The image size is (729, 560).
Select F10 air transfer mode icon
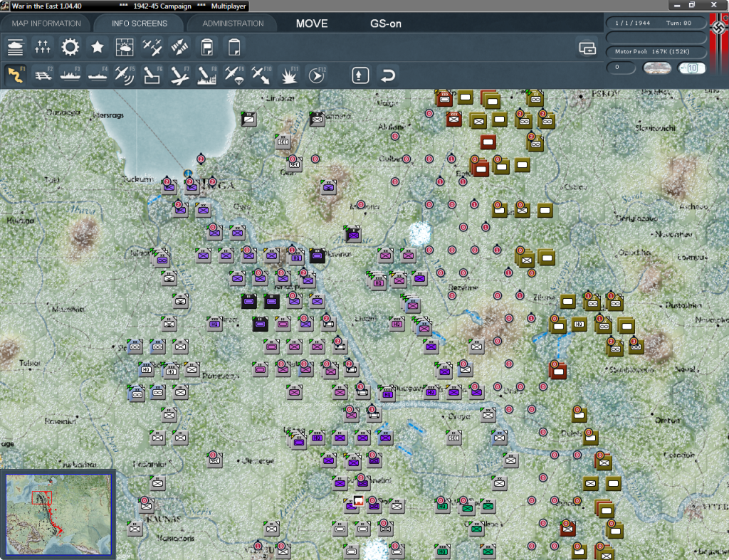[x=261, y=75]
